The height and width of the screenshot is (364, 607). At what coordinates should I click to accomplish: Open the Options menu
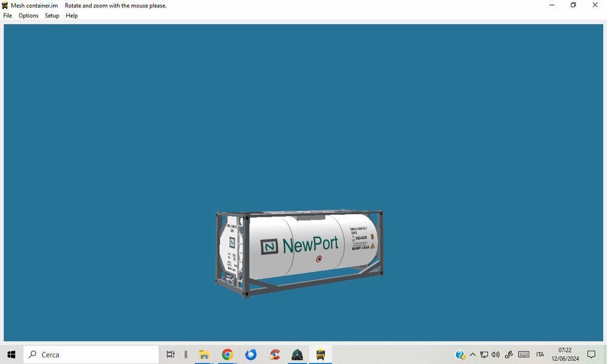pyautogui.click(x=29, y=16)
